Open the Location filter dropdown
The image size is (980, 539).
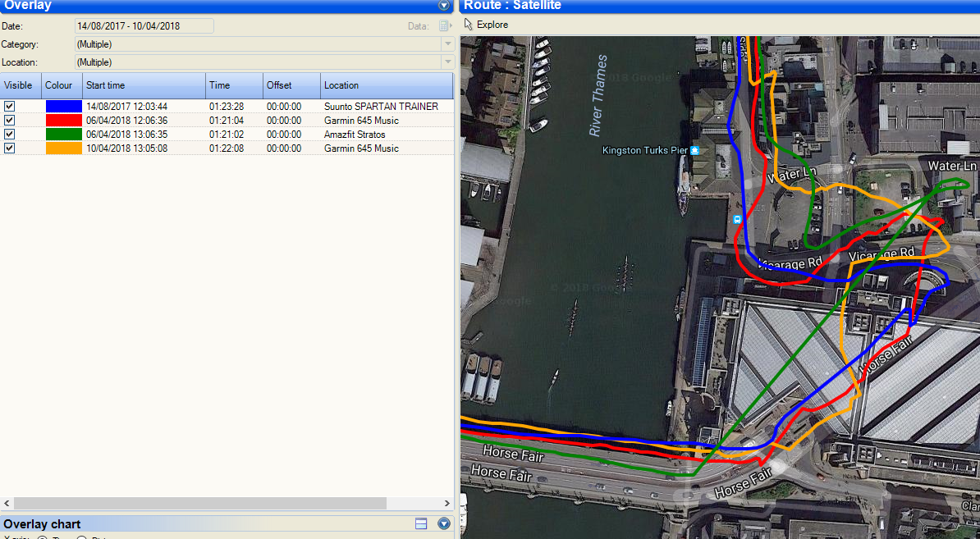447,62
